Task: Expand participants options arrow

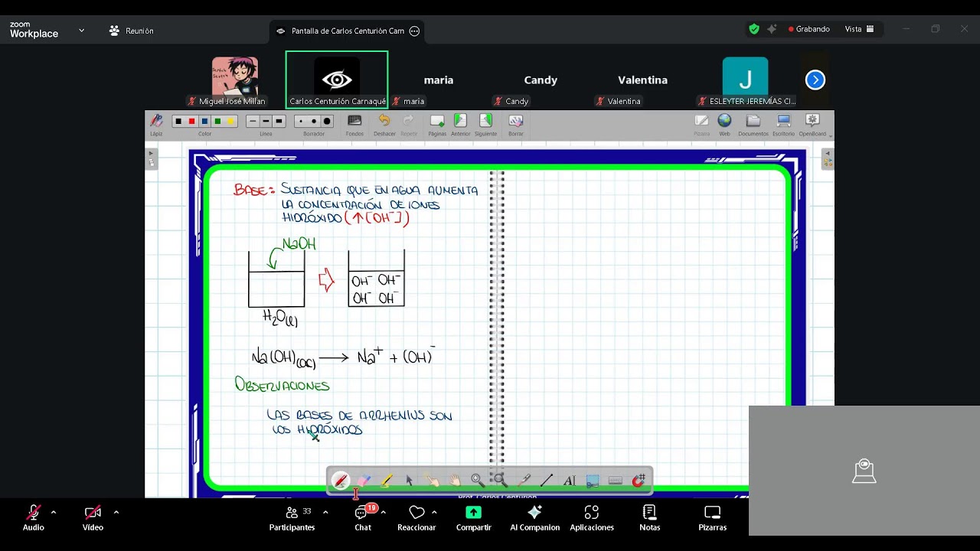Action: tap(325, 512)
